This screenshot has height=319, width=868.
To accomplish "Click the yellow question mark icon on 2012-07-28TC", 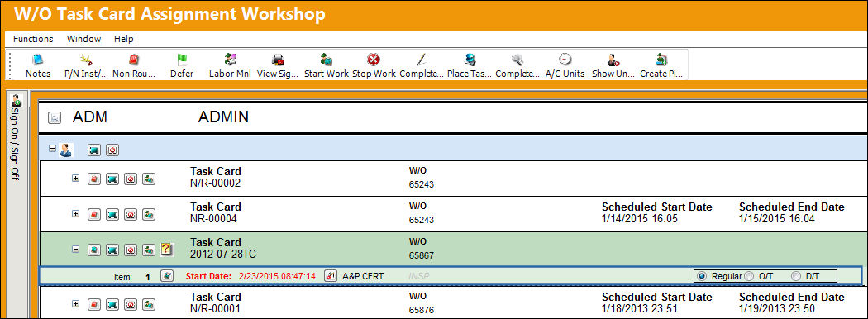I will click(166, 250).
